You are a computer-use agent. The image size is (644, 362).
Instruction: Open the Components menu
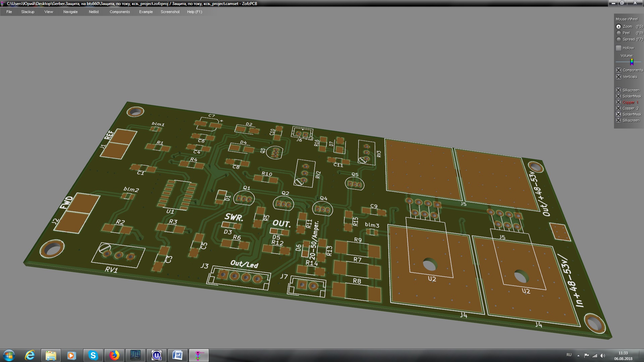pyautogui.click(x=119, y=12)
